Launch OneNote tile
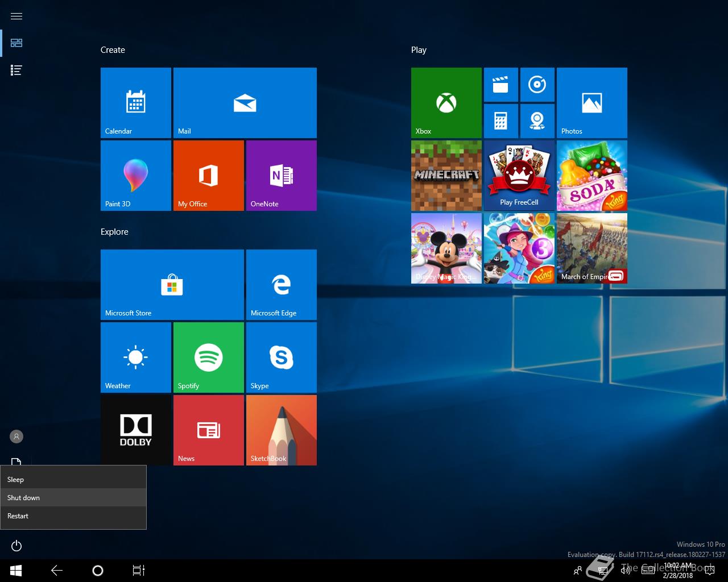 click(282, 176)
